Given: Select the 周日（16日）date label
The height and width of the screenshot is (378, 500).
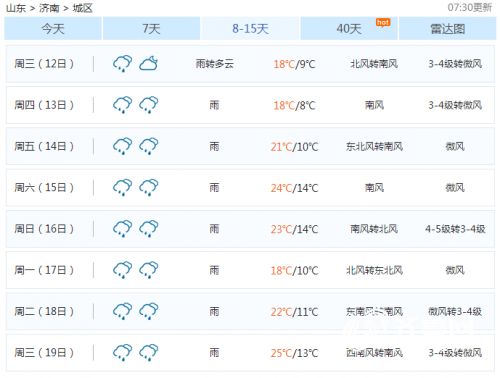Looking at the screenshot, I should [x=44, y=229].
